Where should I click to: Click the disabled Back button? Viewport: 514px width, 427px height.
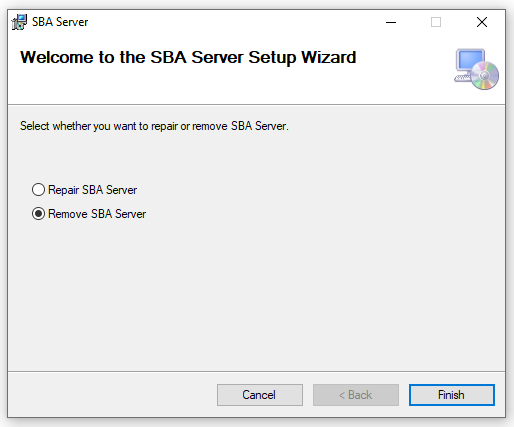coord(356,395)
